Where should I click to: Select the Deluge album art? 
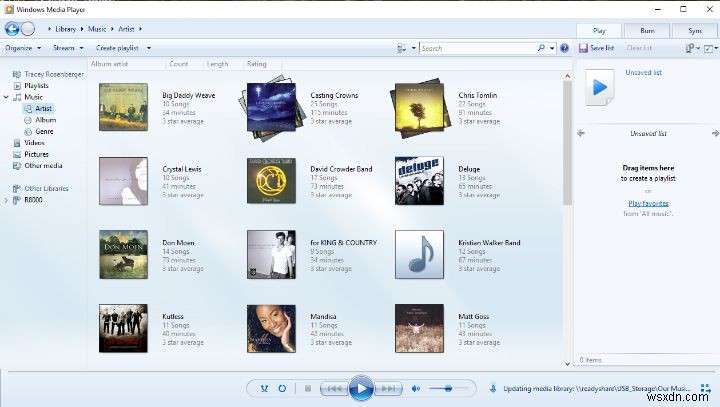pyautogui.click(x=419, y=181)
